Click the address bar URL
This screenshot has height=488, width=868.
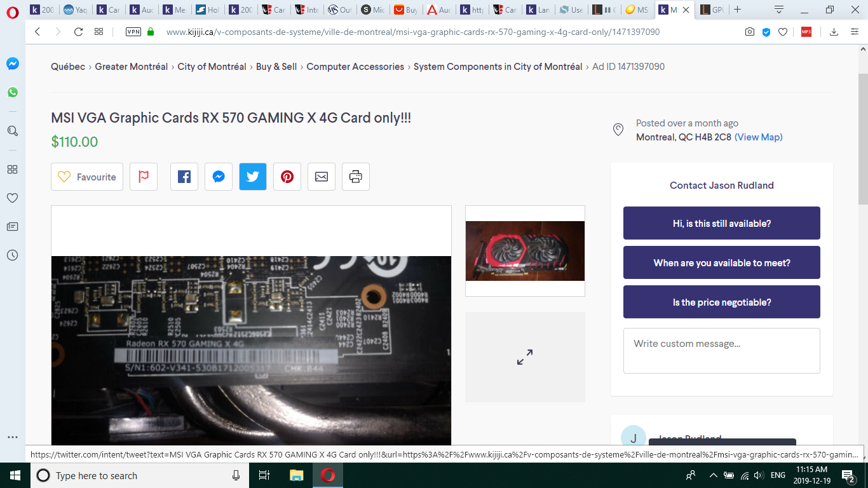click(413, 32)
